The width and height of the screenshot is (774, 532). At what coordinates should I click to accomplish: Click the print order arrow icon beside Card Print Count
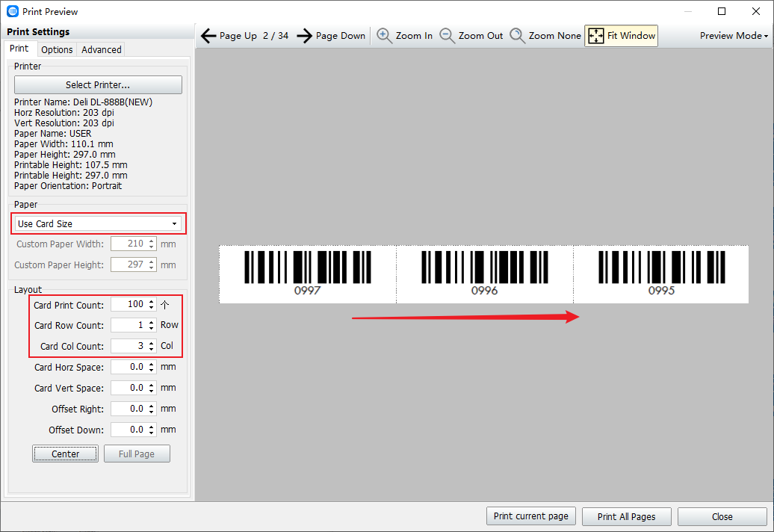[165, 305]
